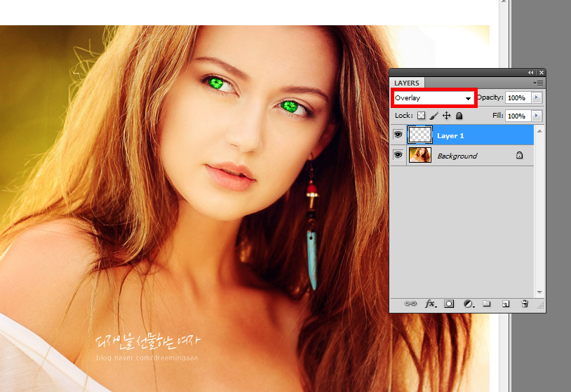Click the Link layers chain icon
This screenshot has width=571, height=392.
coord(411,304)
